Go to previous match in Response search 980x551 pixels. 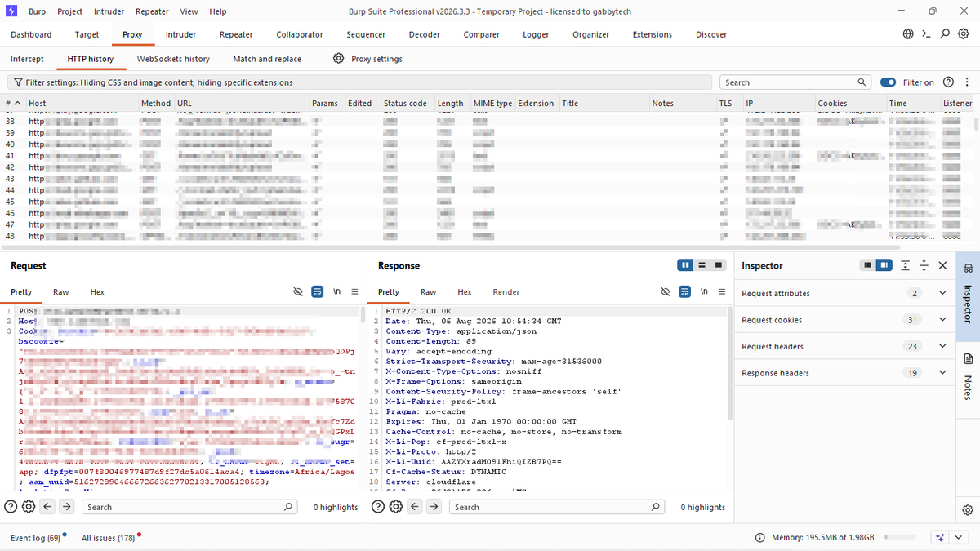pyautogui.click(x=415, y=507)
